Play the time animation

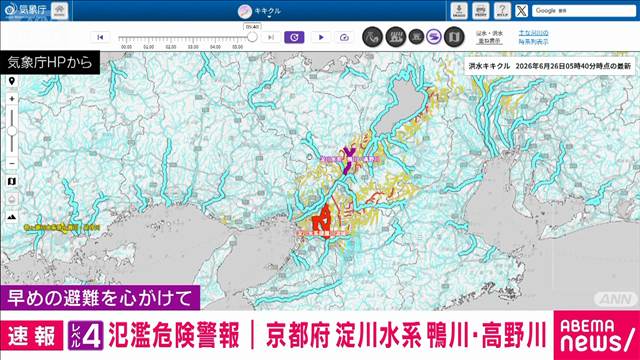coord(321,37)
